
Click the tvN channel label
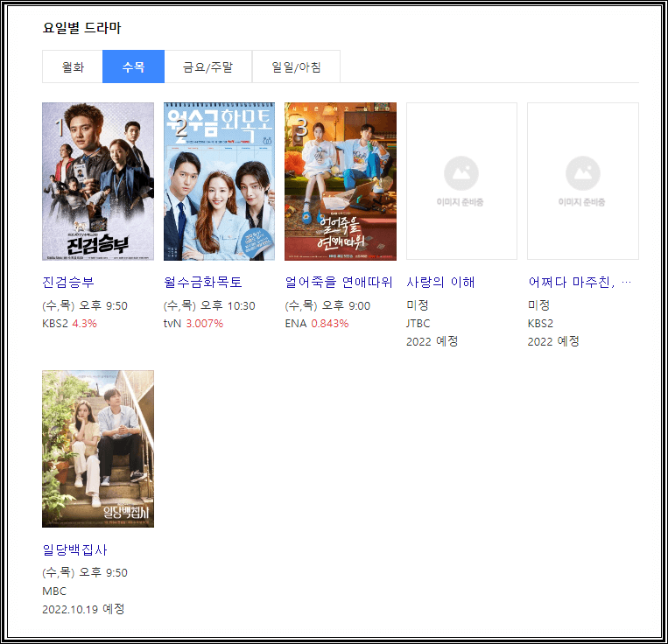(x=172, y=324)
